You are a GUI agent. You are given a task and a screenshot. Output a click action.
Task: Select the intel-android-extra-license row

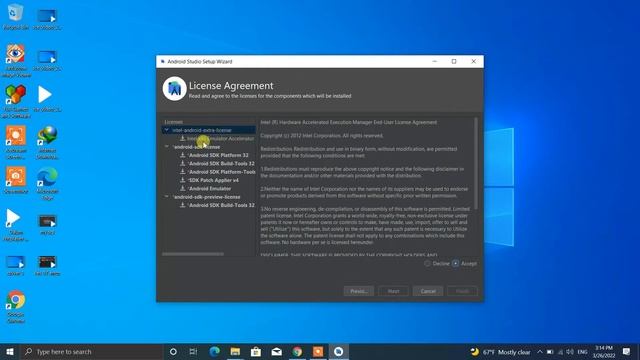(x=209, y=130)
